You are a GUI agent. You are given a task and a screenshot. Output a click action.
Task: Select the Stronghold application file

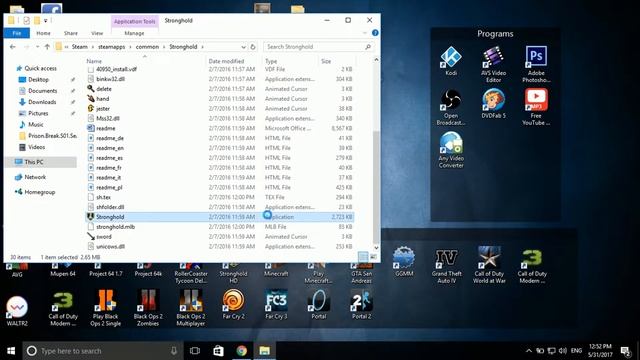click(219, 217)
